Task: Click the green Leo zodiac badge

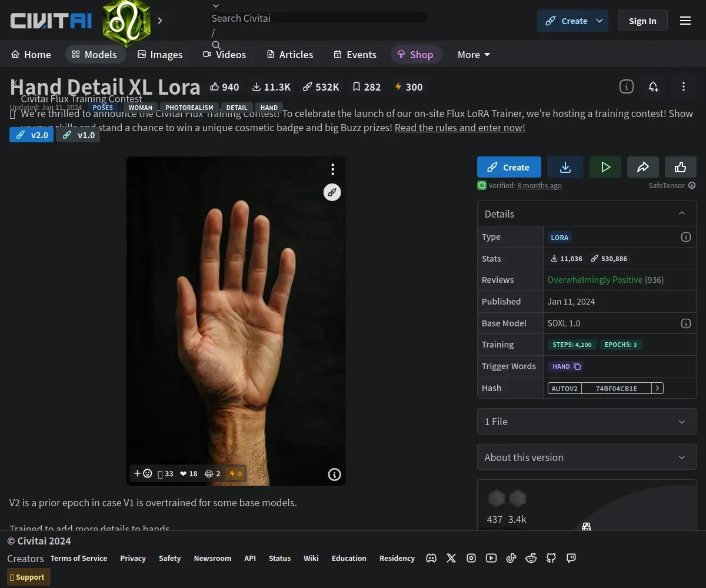Action: point(126,22)
